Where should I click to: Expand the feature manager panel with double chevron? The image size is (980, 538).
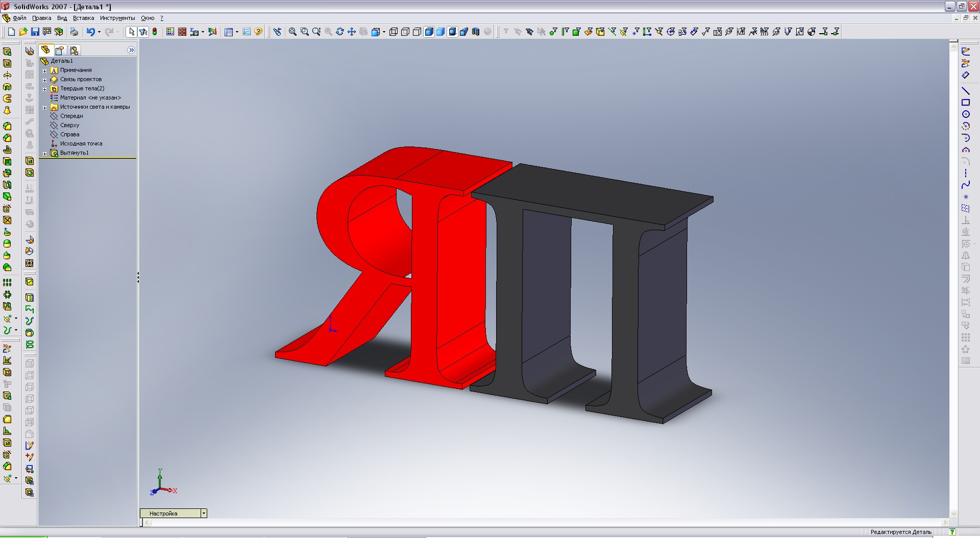coord(131,50)
